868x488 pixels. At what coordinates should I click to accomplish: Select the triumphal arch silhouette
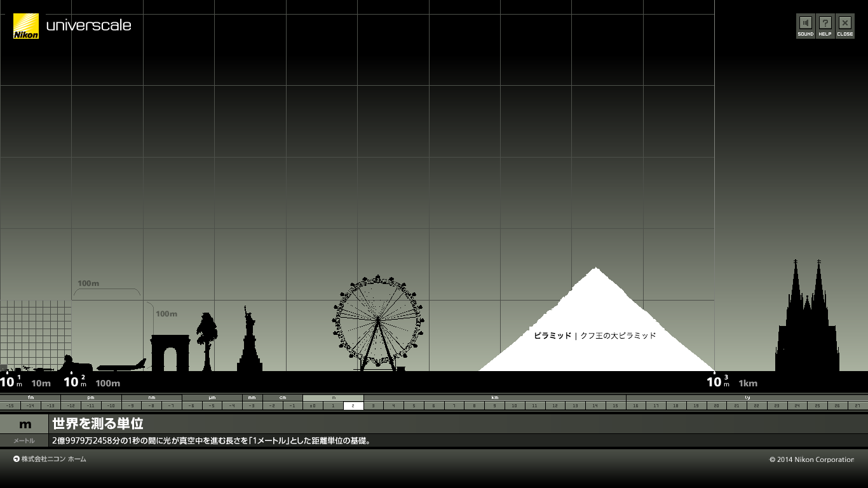tap(170, 353)
